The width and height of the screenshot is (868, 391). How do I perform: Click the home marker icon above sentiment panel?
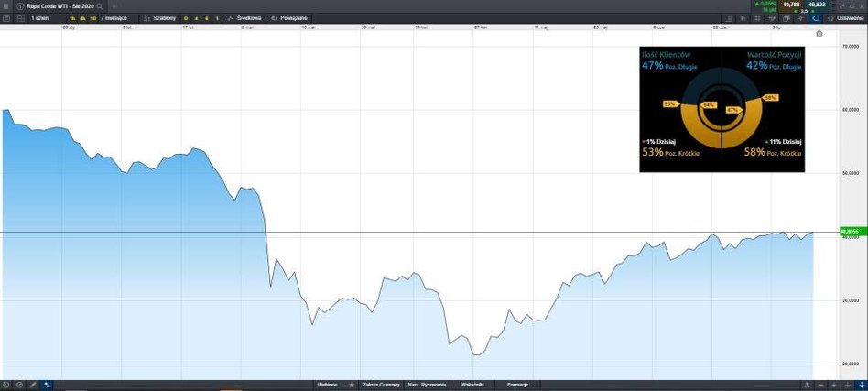819,34
